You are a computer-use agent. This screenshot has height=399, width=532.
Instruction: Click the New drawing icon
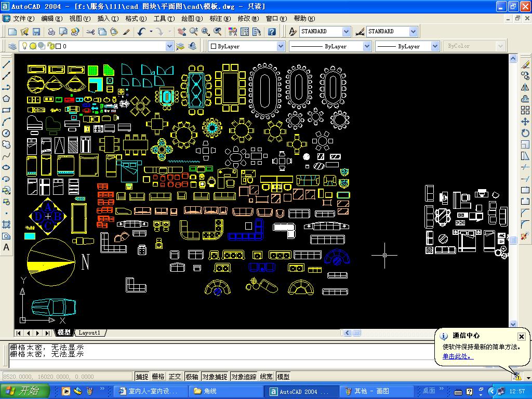click(x=12, y=32)
